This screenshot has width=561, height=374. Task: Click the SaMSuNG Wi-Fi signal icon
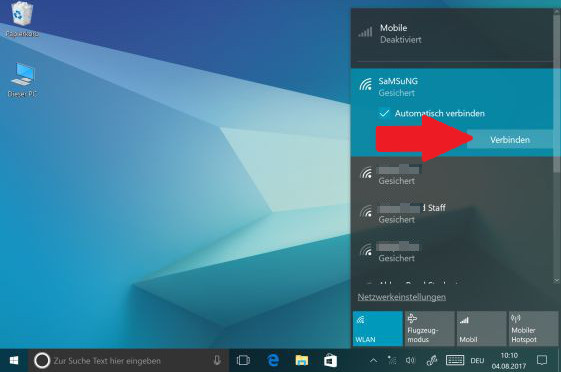pyautogui.click(x=366, y=84)
